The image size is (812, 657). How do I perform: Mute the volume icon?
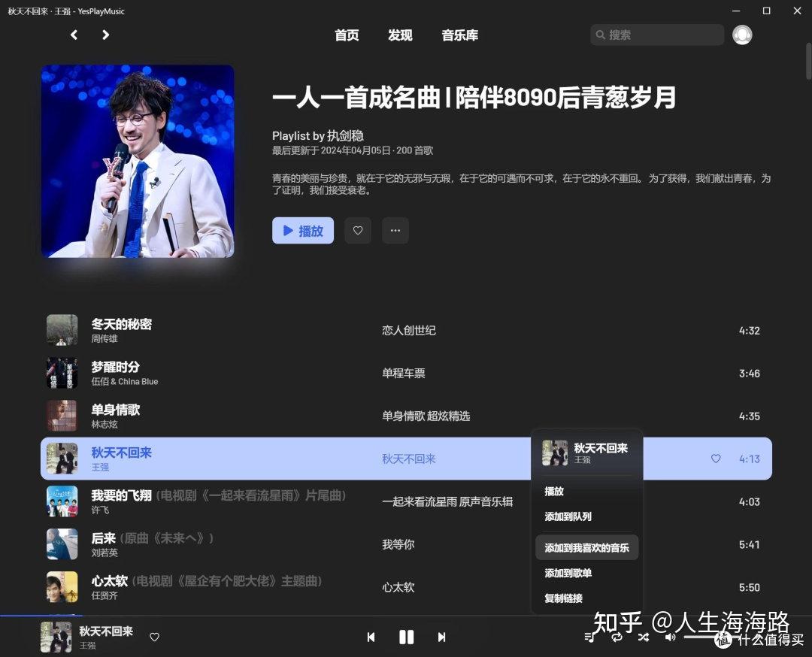pyautogui.click(x=669, y=637)
